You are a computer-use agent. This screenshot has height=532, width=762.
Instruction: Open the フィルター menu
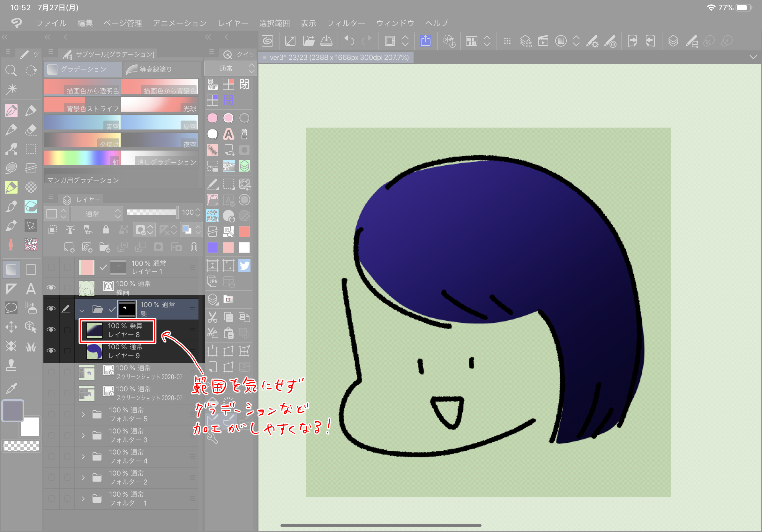[x=346, y=23]
